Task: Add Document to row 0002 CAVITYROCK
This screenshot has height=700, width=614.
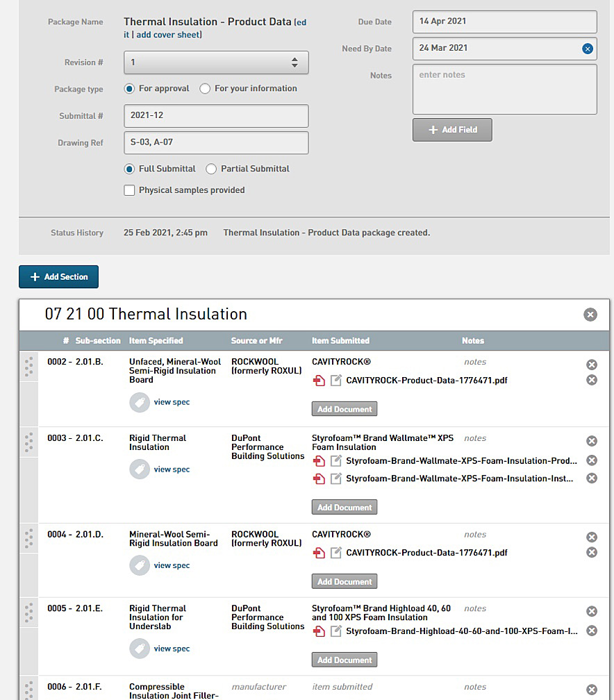Action: click(345, 409)
